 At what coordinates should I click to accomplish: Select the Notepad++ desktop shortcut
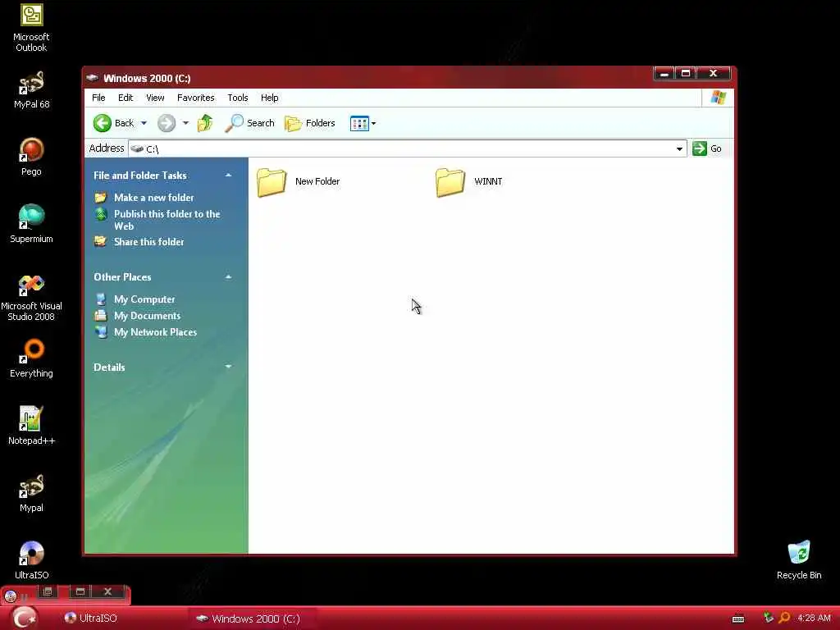[31, 426]
